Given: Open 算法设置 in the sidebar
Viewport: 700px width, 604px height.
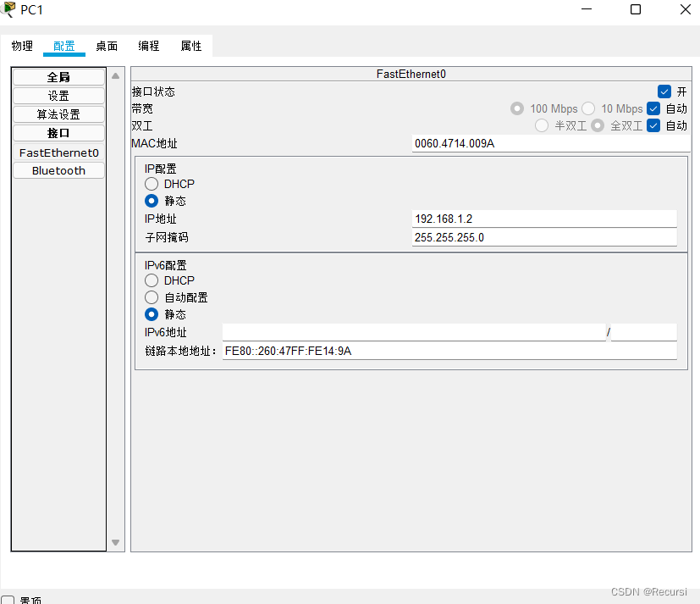Looking at the screenshot, I should point(59,114).
